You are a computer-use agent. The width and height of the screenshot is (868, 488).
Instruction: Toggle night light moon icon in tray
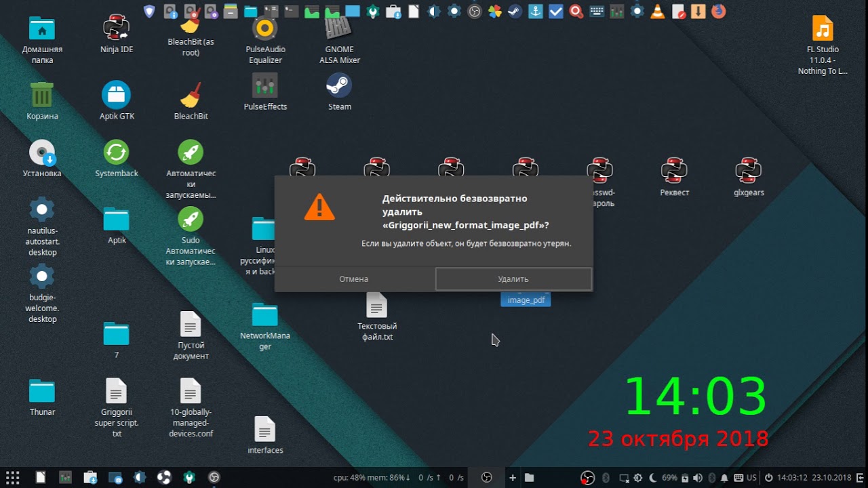click(x=652, y=478)
